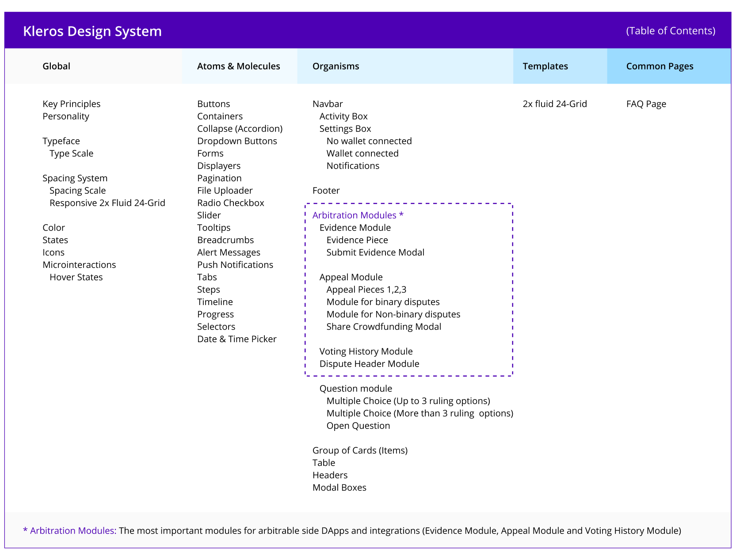This screenshot has height=560, width=736.
Task: Open the Spacing System entry
Action: [75, 178]
